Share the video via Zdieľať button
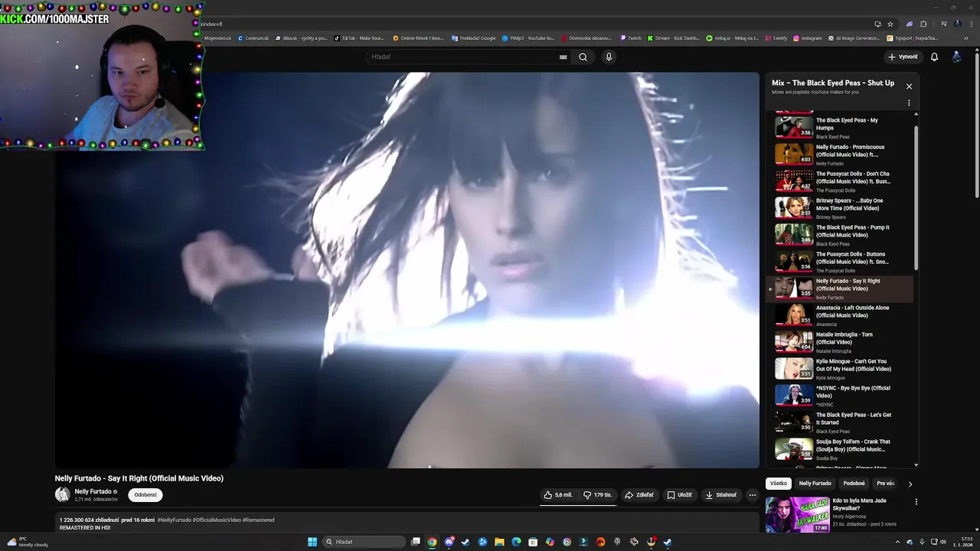The width and height of the screenshot is (980, 551). pos(639,495)
